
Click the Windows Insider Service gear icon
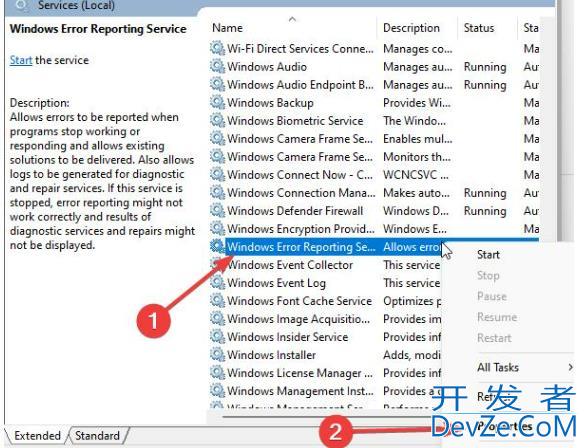click(x=217, y=336)
